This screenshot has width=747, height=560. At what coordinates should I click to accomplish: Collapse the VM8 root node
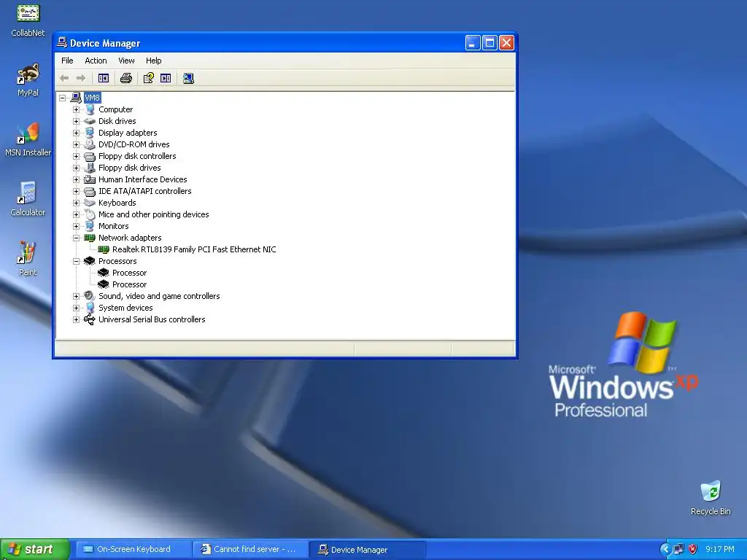[x=63, y=98]
